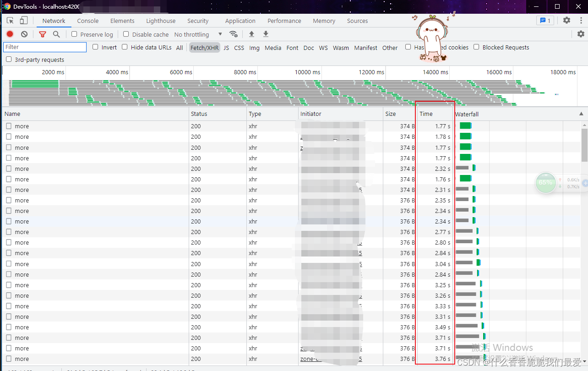Select the inspect element picker

[10, 21]
